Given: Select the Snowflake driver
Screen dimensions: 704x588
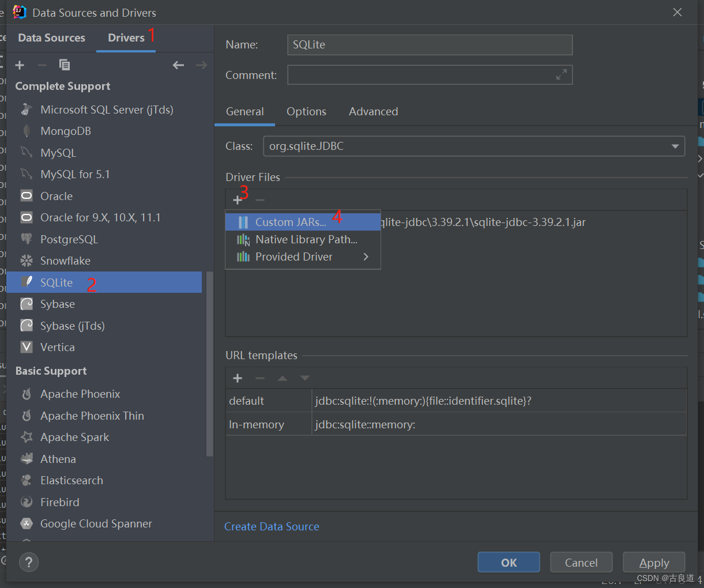Looking at the screenshot, I should [x=104, y=261].
